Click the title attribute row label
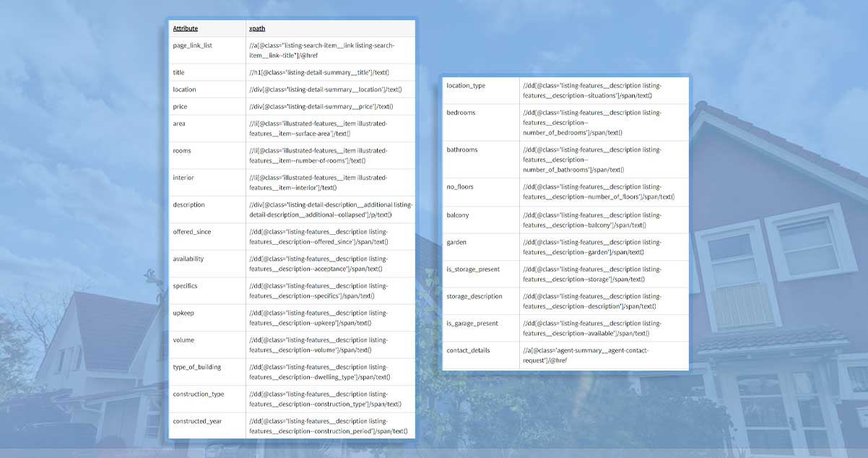The height and width of the screenshot is (458, 868). [x=178, y=72]
